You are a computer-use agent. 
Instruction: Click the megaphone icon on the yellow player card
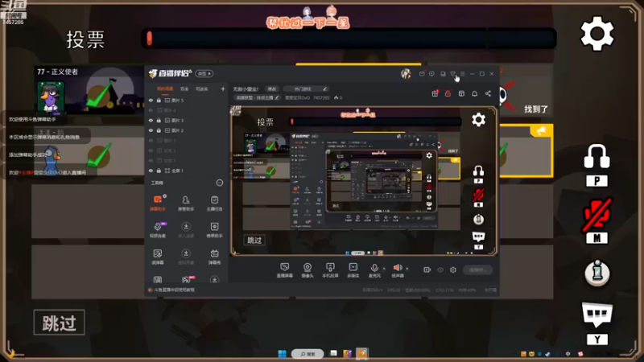click(x=540, y=131)
